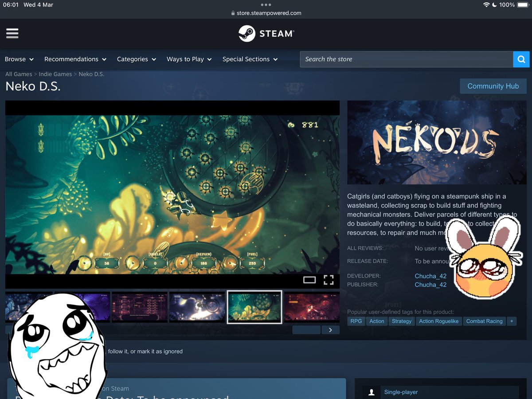Image resolution: width=532 pixels, height=399 pixels.
Task: Expand the Browse dropdown menu
Action: pyautogui.click(x=19, y=59)
